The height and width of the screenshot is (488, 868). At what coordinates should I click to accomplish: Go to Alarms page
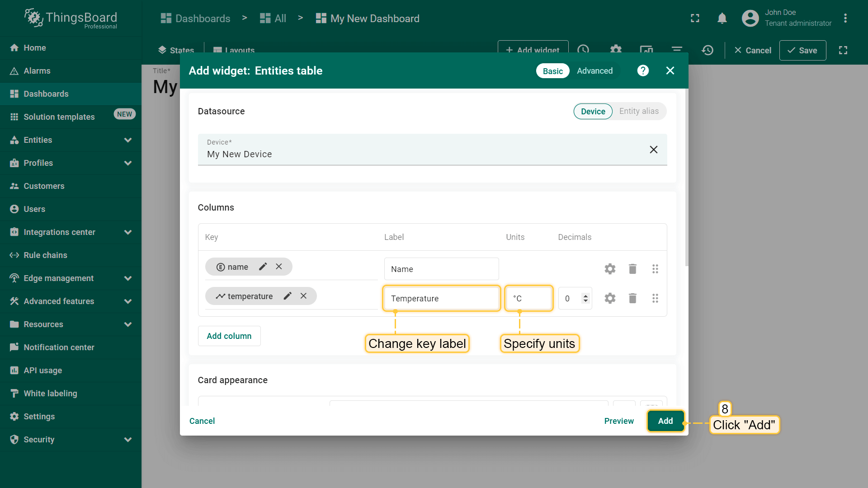[x=37, y=71]
